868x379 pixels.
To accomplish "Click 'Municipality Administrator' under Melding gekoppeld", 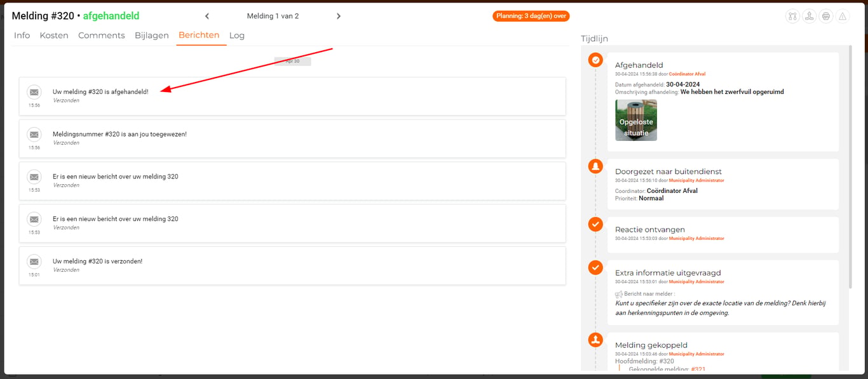I will click(x=696, y=354).
